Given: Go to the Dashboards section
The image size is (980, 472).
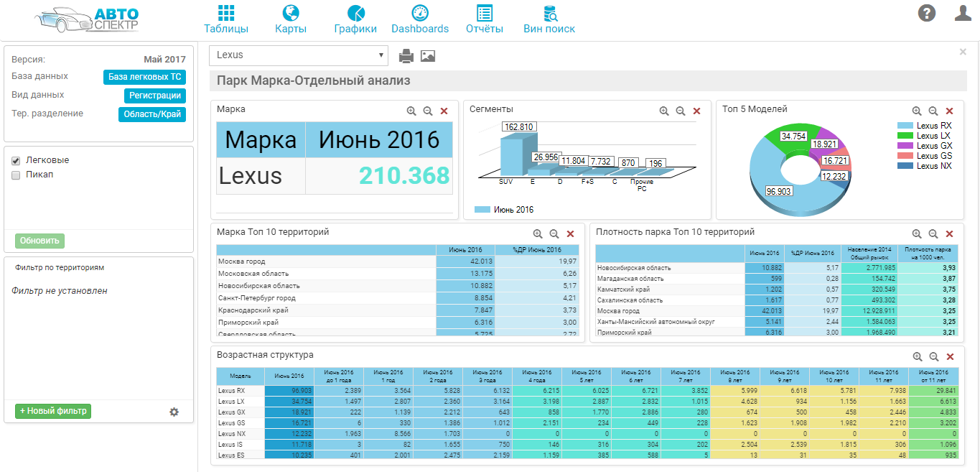Looking at the screenshot, I should (420, 19).
